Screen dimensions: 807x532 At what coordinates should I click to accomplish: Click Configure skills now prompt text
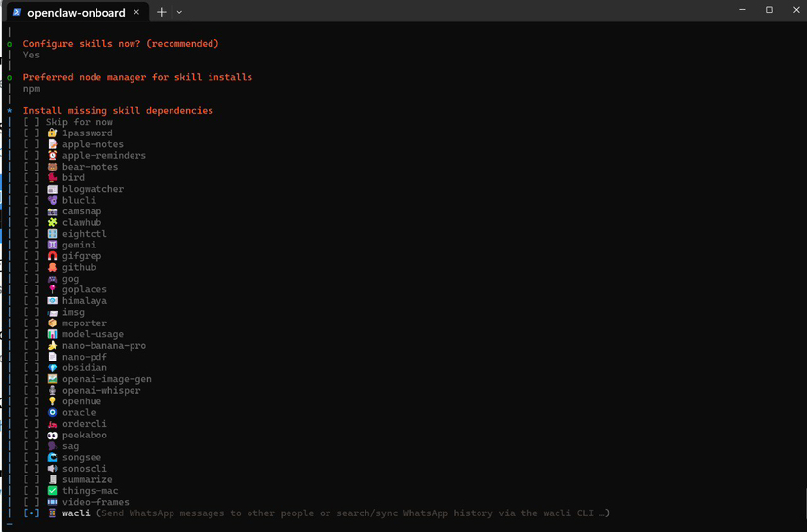(121, 44)
